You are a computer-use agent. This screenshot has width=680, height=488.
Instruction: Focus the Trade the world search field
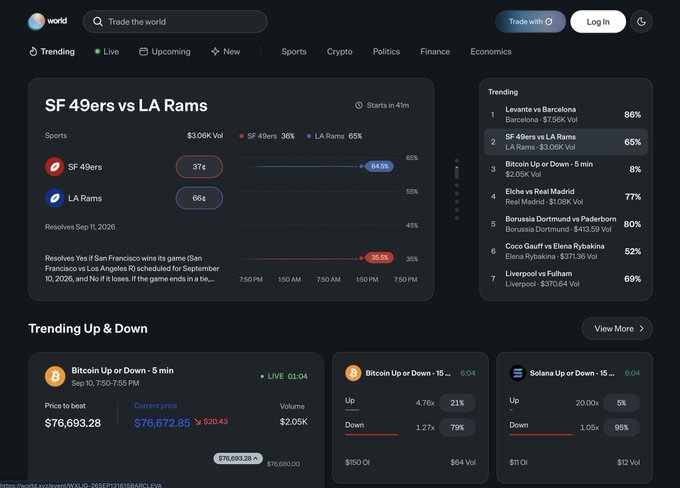175,22
